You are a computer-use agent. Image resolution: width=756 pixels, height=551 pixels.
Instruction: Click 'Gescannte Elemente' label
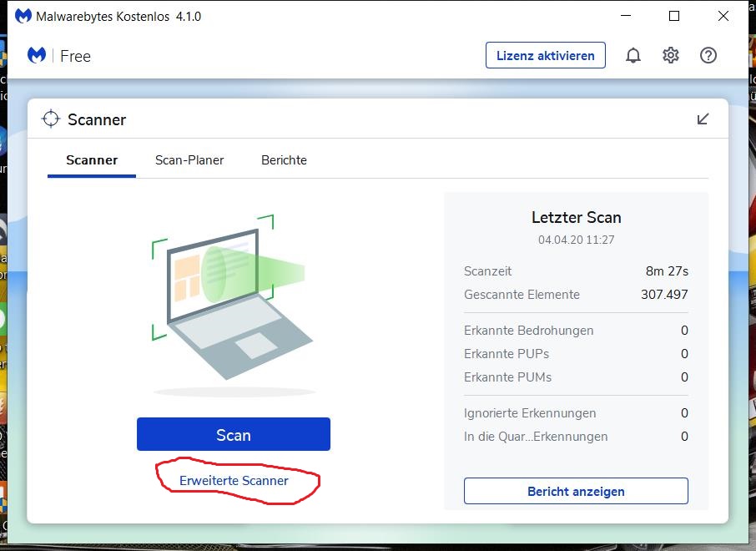coord(522,295)
